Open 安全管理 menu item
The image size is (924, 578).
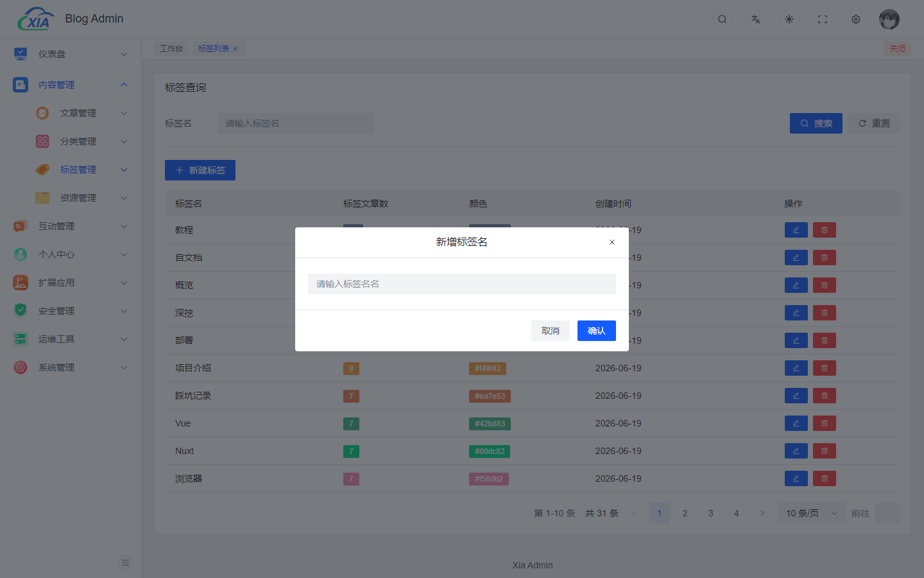coord(71,311)
